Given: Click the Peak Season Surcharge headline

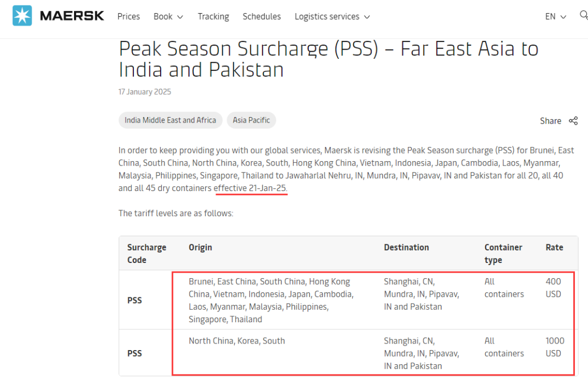Looking at the screenshot, I should pos(328,59).
